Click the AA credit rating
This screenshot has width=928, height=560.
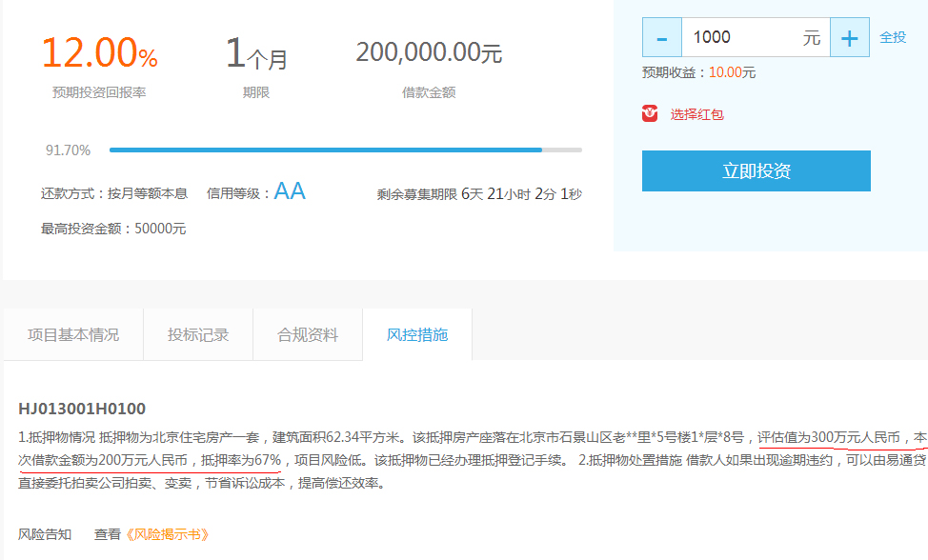coord(290,191)
